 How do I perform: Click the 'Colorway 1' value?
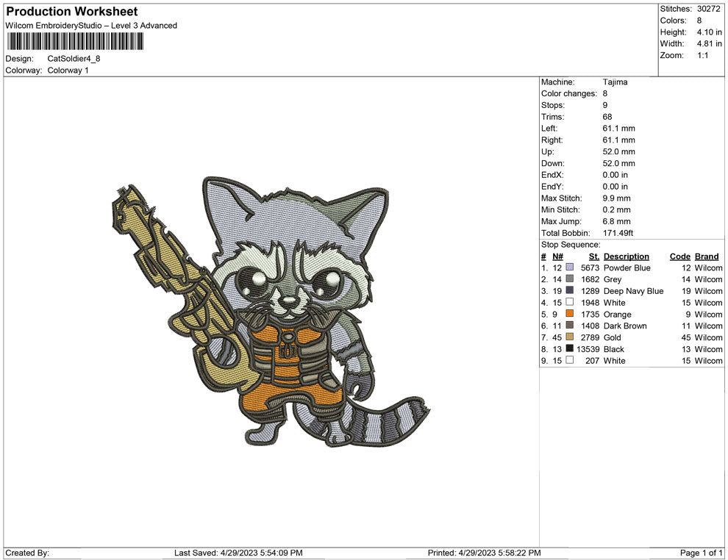point(68,71)
